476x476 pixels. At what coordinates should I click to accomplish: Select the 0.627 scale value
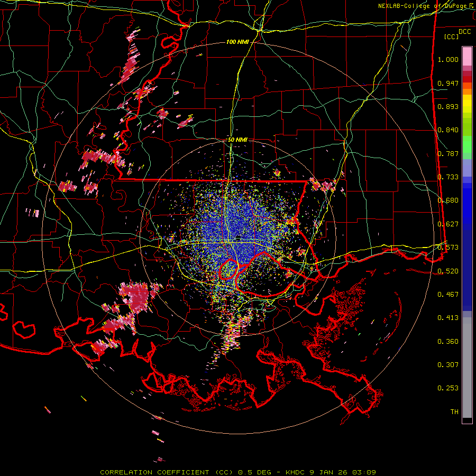click(x=448, y=224)
